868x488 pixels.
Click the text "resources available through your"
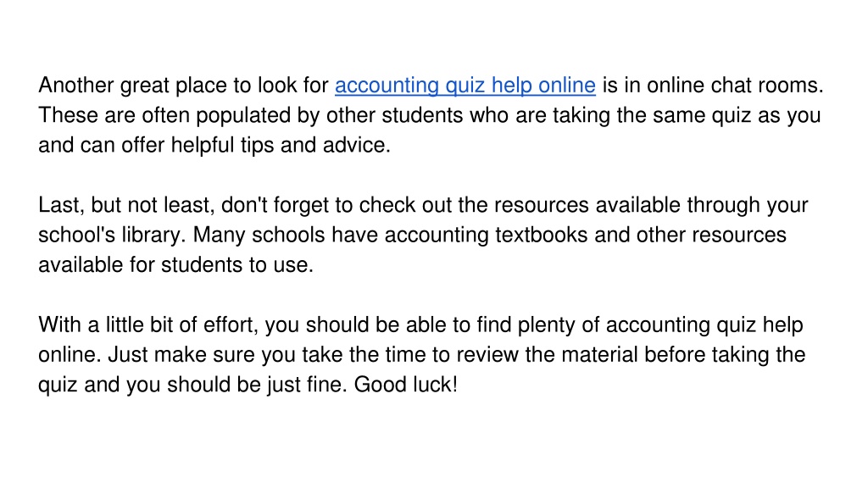click(x=651, y=205)
